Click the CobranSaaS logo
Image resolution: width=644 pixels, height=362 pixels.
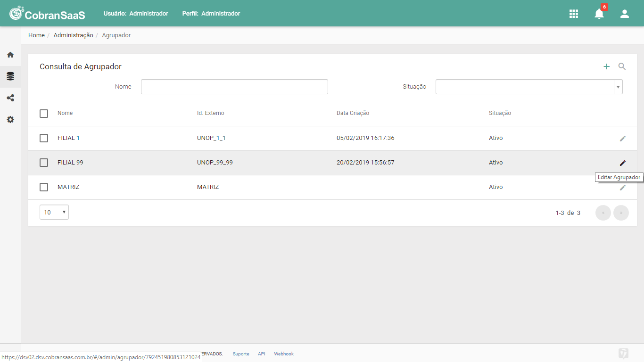click(x=47, y=14)
